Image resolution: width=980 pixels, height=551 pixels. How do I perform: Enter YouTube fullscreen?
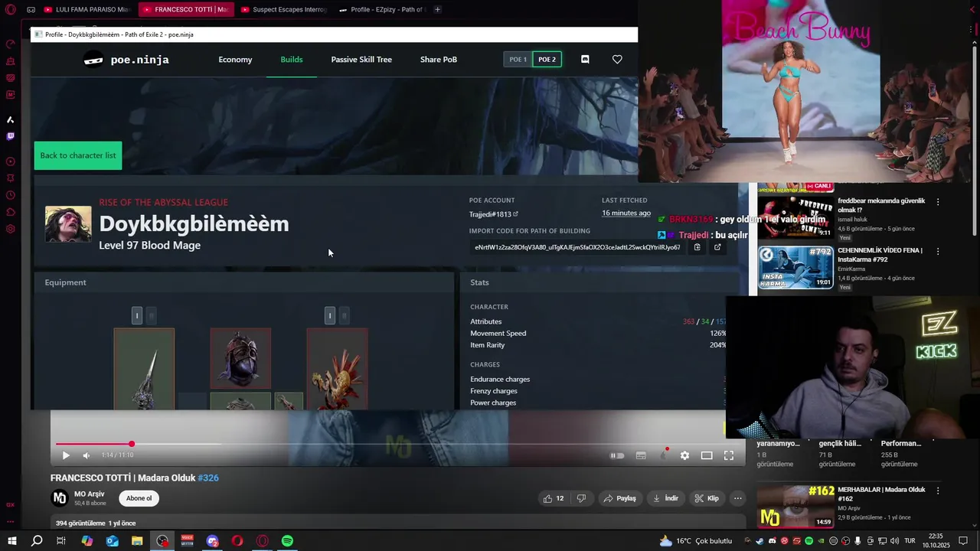[x=729, y=455]
